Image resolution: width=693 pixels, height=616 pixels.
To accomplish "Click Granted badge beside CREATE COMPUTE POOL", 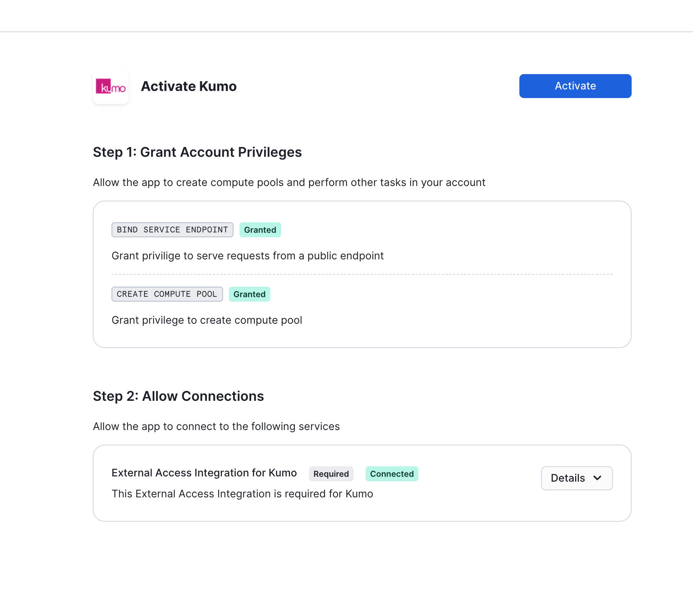I will pyautogui.click(x=250, y=294).
